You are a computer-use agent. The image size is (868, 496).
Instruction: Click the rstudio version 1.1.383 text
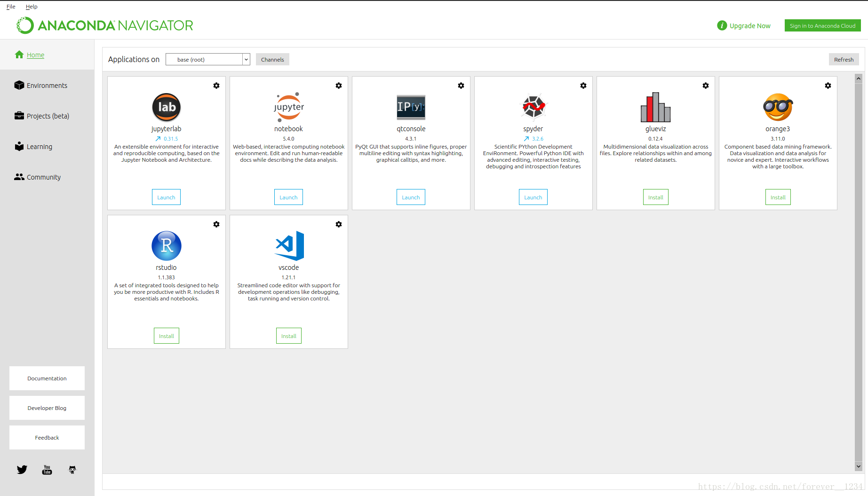166,277
